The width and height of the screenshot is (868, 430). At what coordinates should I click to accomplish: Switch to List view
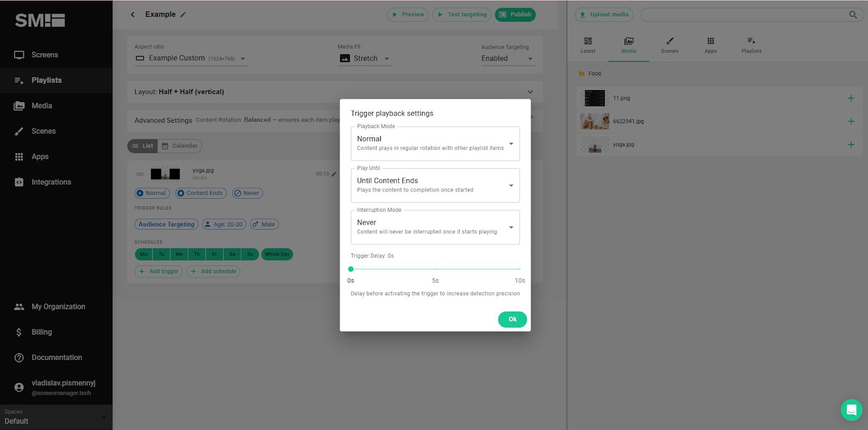pyautogui.click(x=143, y=146)
